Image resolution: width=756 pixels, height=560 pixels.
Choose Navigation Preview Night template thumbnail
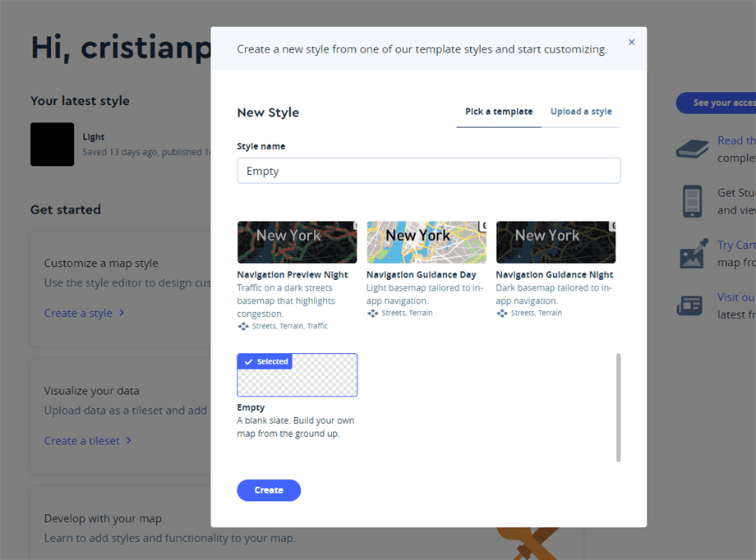pos(297,242)
